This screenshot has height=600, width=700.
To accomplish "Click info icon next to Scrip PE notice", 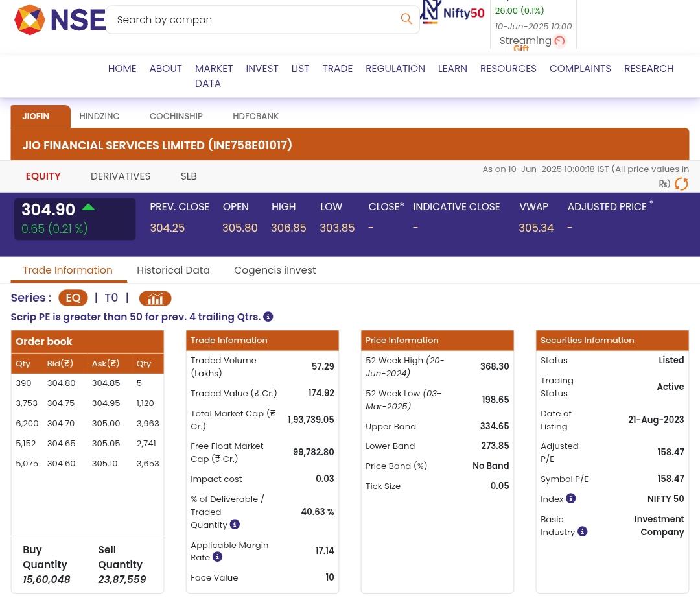I will click(268, 317).
